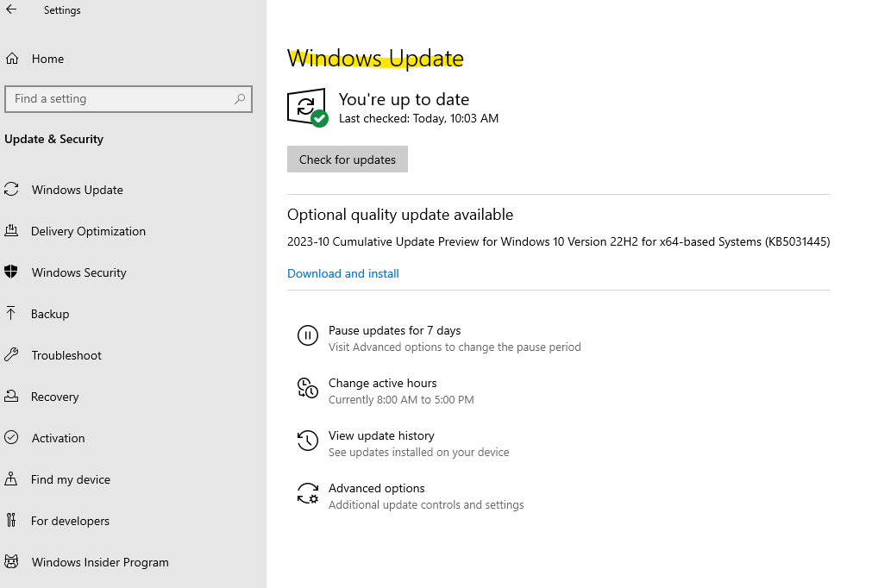Select Troubleshoot in the sidebar
878x588 pixels.
click(66, 355)
